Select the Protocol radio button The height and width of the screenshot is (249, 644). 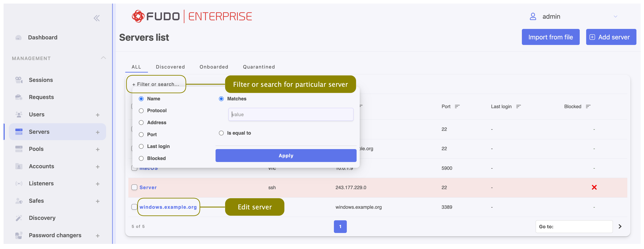(141, 111)
